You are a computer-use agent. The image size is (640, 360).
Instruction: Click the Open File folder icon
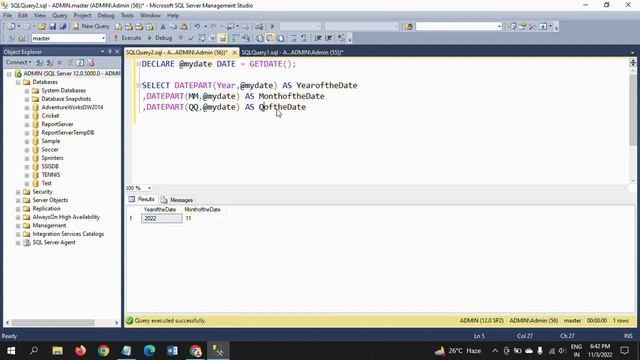[x=42, y=26]
